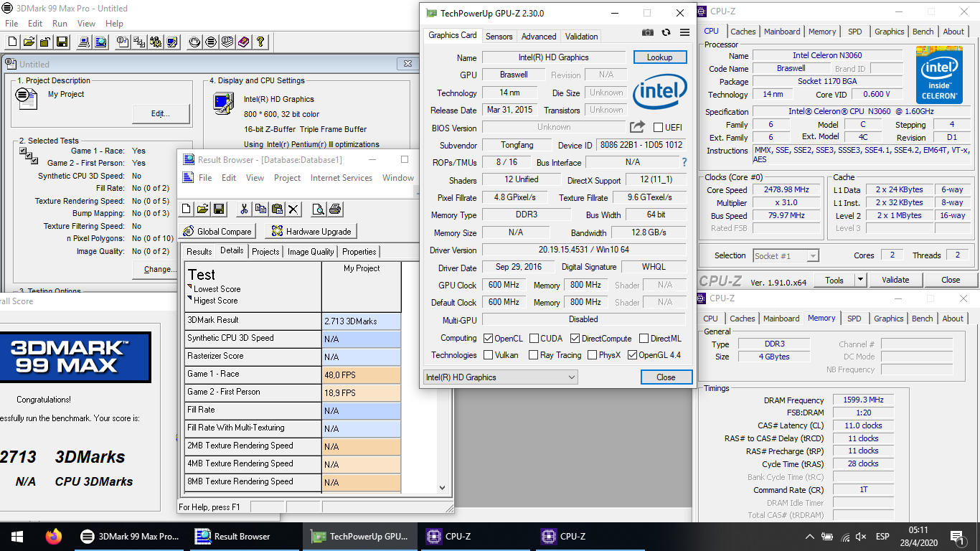Click New file icon in 3DMark toolbar
This screenshot has width=980, height=551.
(11, 42)
